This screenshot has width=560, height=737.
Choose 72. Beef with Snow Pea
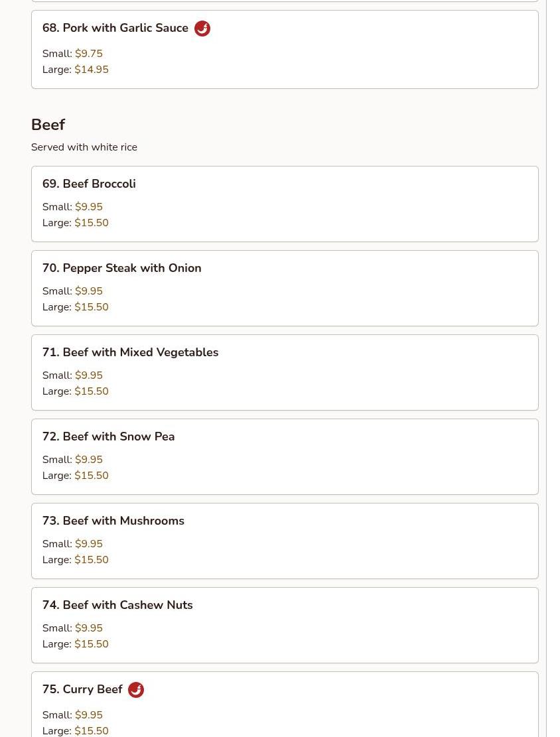click(108, 436)
